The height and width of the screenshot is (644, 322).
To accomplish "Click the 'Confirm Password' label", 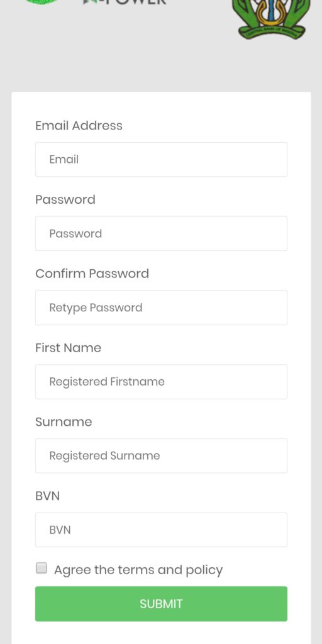I will click(92, 274).
